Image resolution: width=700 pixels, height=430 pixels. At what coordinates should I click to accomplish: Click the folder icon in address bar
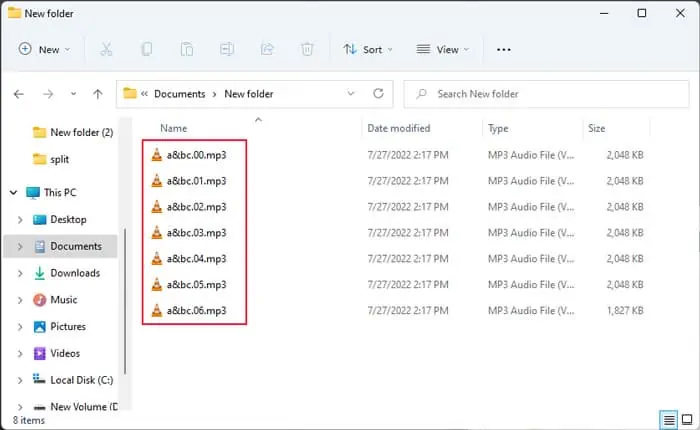coord(130,93)
